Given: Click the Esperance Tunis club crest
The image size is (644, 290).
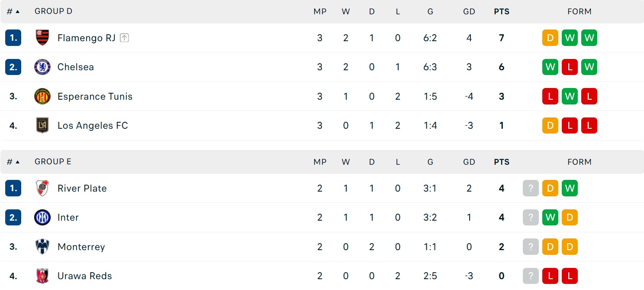Looking at the screenshot, I should 42,96.
